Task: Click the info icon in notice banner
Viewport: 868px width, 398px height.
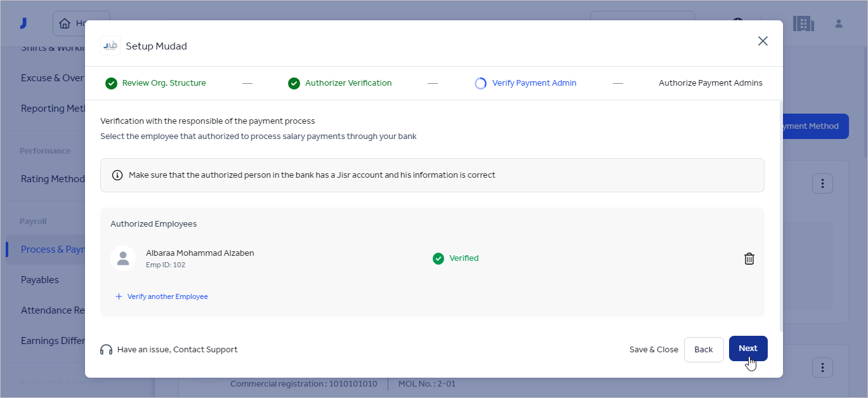Action: [x=117, y=175]
